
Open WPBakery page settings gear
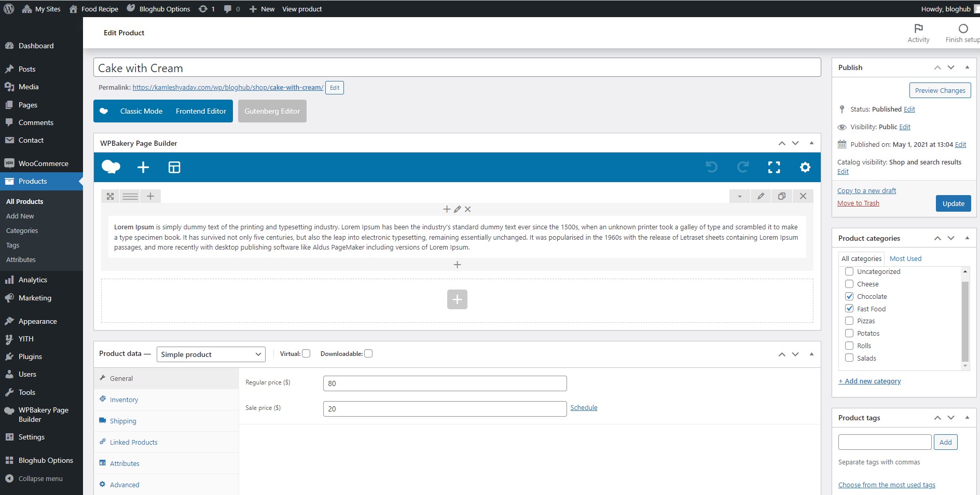coord(805,167)
